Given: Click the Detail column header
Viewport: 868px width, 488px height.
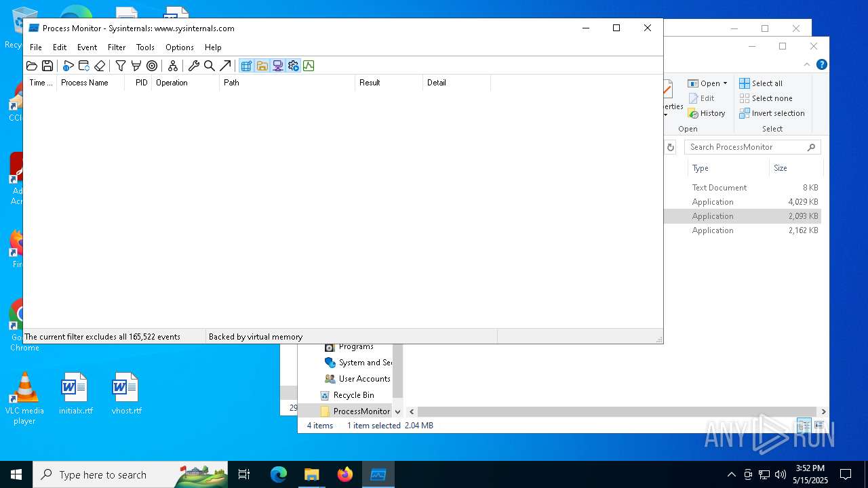Looking at the screenshot, I should click(x=456, y=83).
